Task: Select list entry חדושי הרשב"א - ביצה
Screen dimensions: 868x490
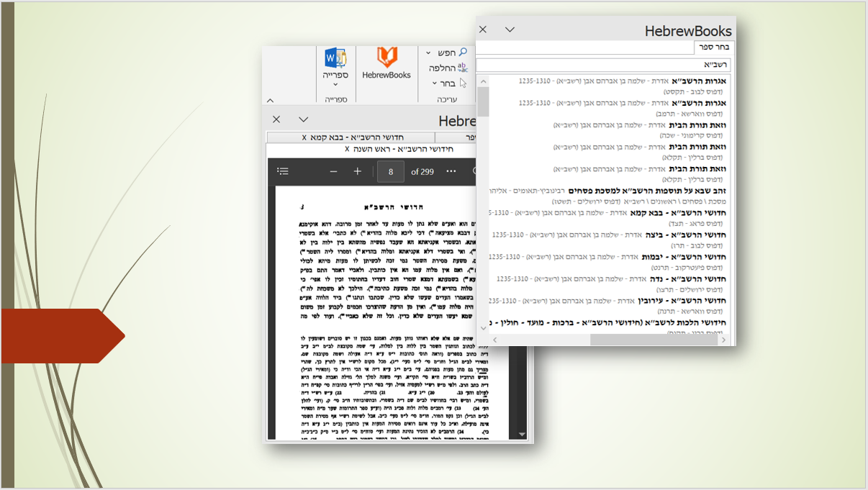Action: 684,235
